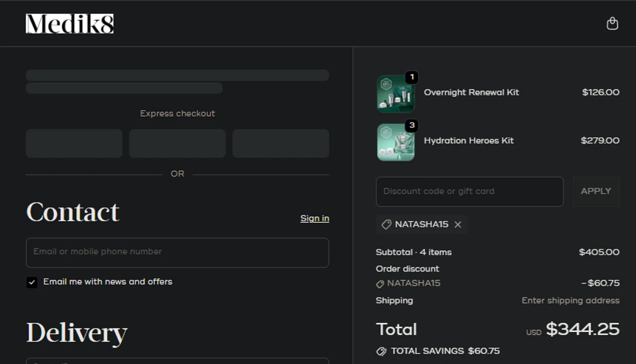This screenshot has width=636, height=364.
Task: Click the Subtotal · 4 items label
Action: point(413,252)
